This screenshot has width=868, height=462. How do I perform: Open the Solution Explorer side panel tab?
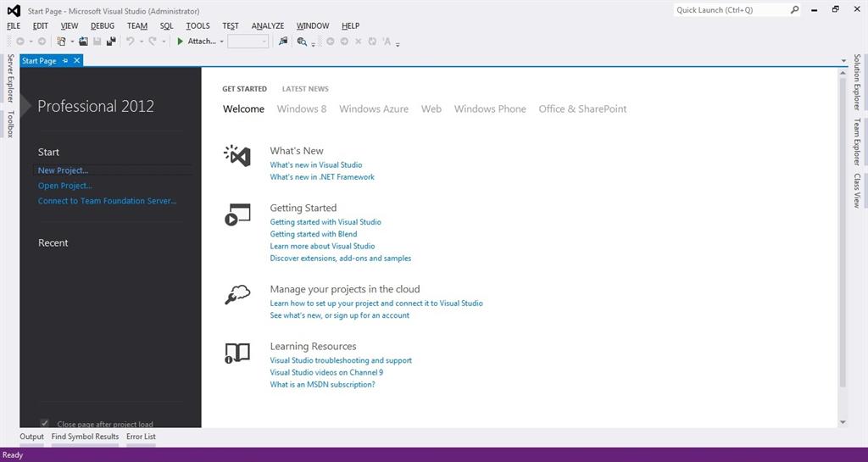pos(857,82)
